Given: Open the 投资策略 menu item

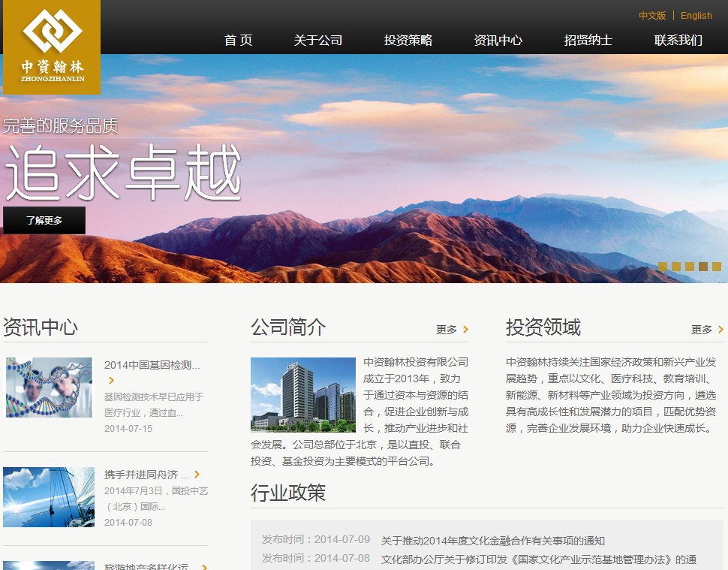Looking at the screenshot, I should pos(408,41).
